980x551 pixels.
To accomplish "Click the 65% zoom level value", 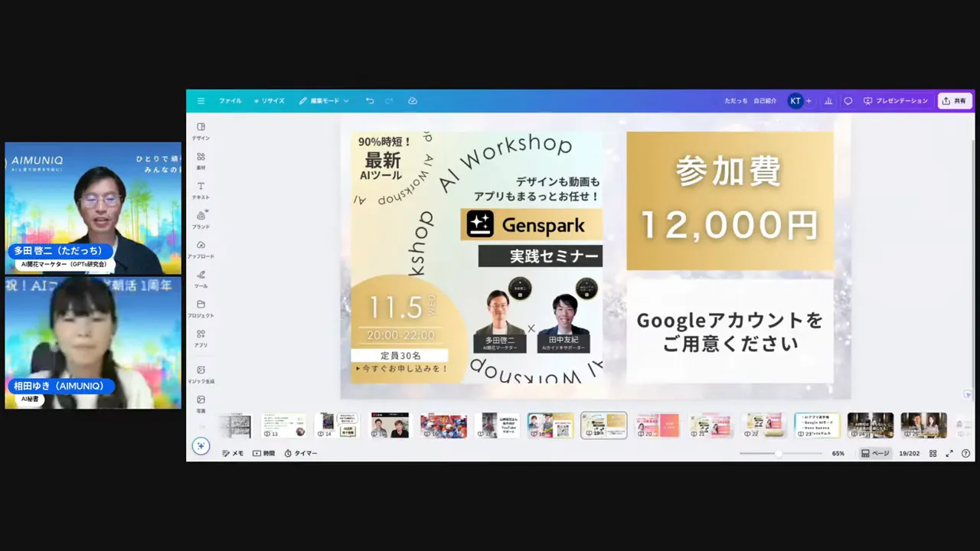I will (x=838, y=453).
